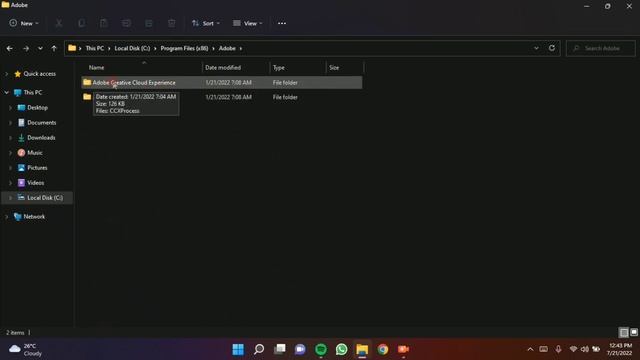Open Task View on taskbar
The image size is (640, 360).
(x=280, y=349)
